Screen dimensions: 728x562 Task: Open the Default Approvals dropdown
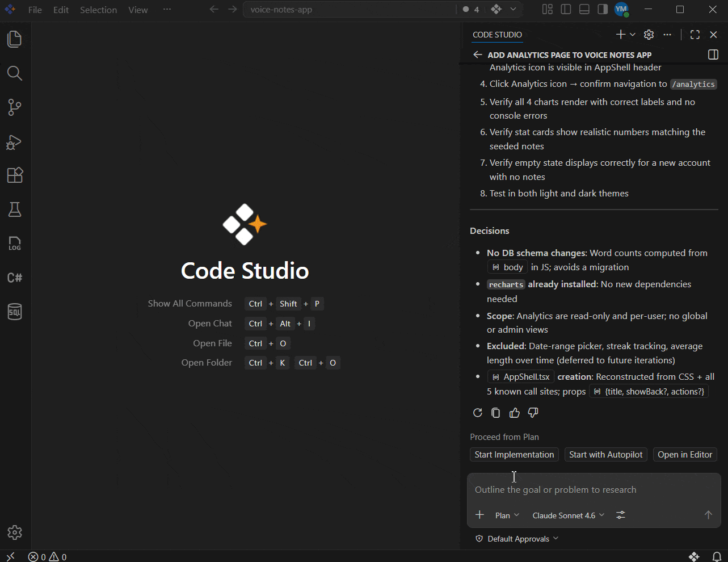tap(517, 539)
